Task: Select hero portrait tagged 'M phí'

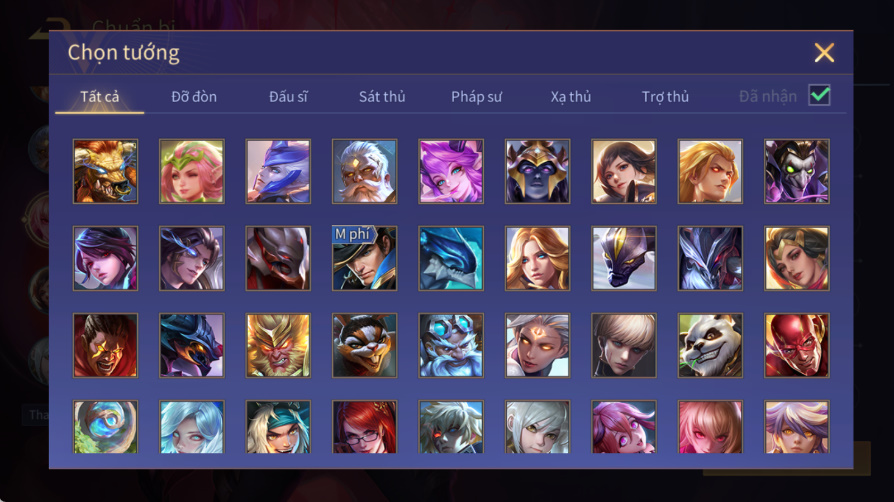Action: [364, 258]
